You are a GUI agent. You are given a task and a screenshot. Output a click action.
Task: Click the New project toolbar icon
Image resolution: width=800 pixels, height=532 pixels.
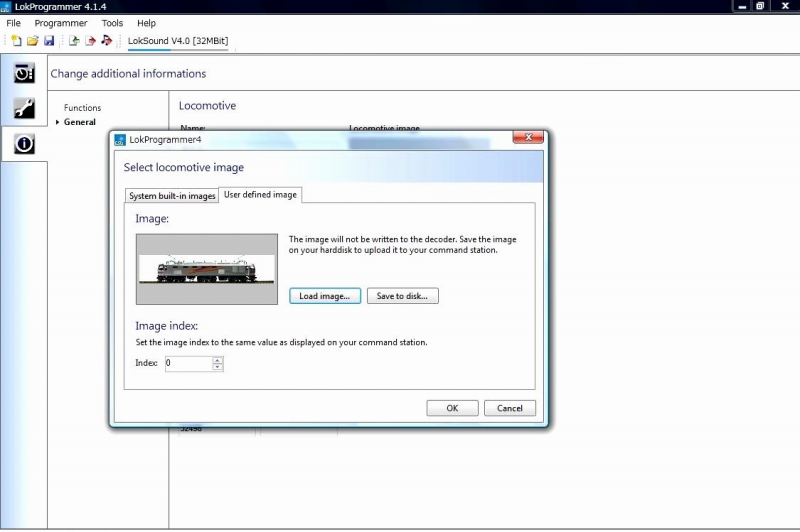[16, 41]
